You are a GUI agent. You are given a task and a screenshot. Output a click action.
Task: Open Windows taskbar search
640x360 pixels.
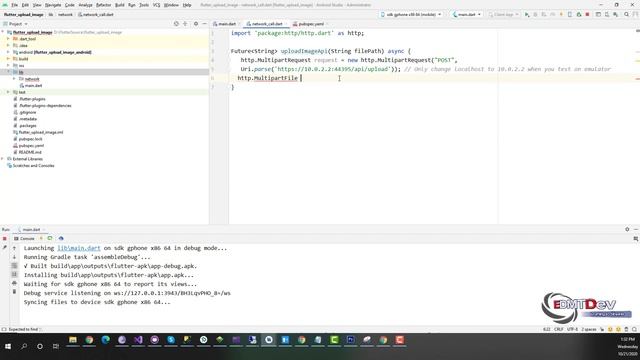coord(24,346)
